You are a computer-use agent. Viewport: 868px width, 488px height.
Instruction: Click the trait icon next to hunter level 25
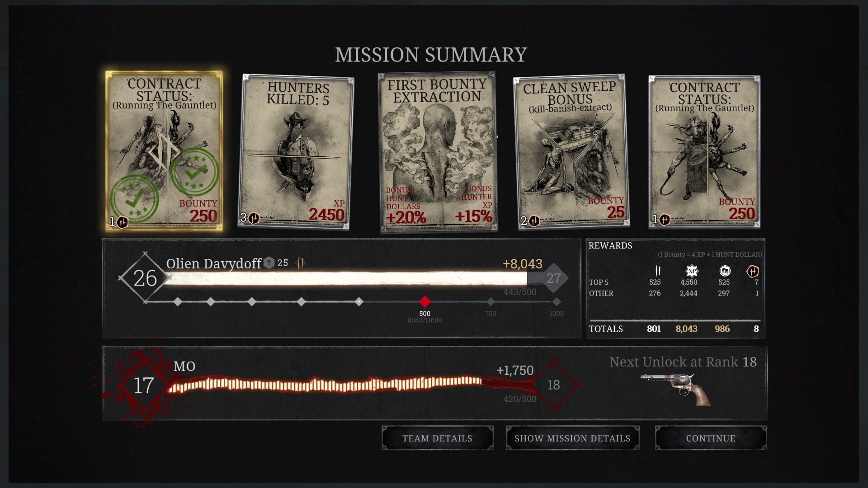tap(301, 263)
